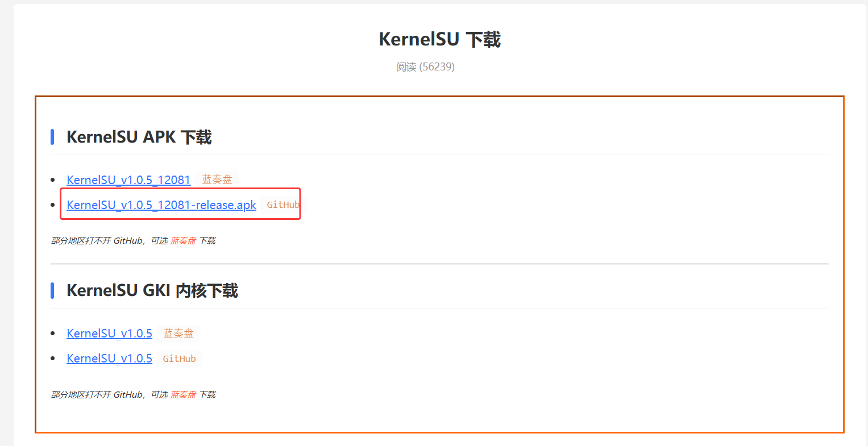This screenshot has height=446, width=868.
Task: Select the KernelSU GKI 内核下载 heading
Action: tap(152, 290)
